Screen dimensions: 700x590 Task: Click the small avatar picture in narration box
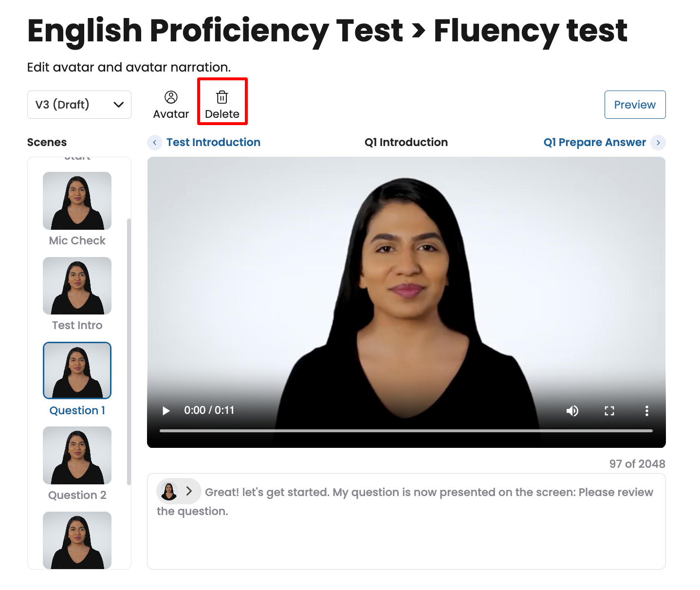pyautogui.click(x=169, y=492)
